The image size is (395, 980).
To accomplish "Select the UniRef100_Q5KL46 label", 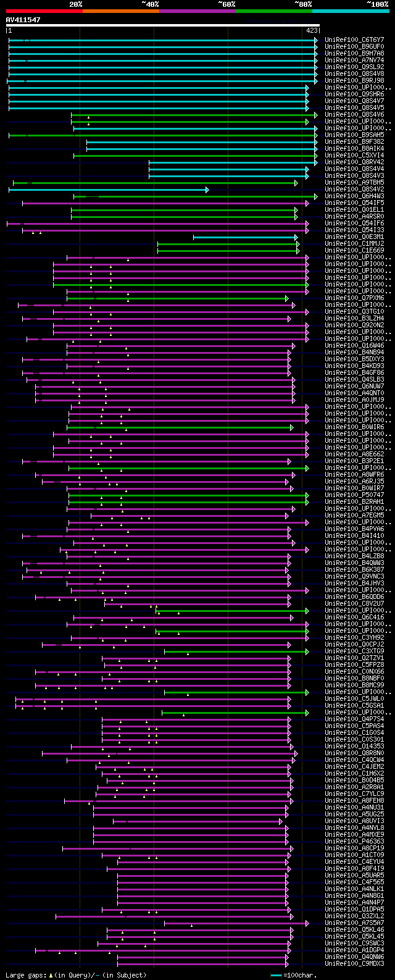I will pyautogui.click(x=354, y=929).
